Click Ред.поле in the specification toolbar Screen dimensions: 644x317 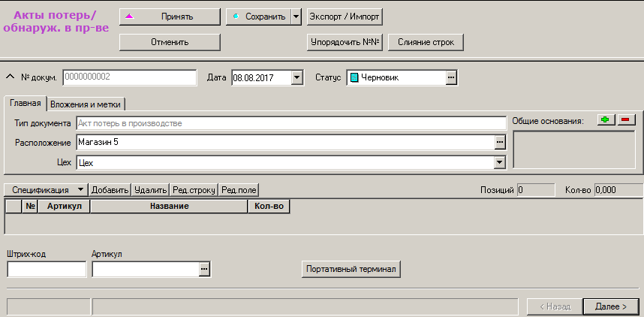click(239, 189)
